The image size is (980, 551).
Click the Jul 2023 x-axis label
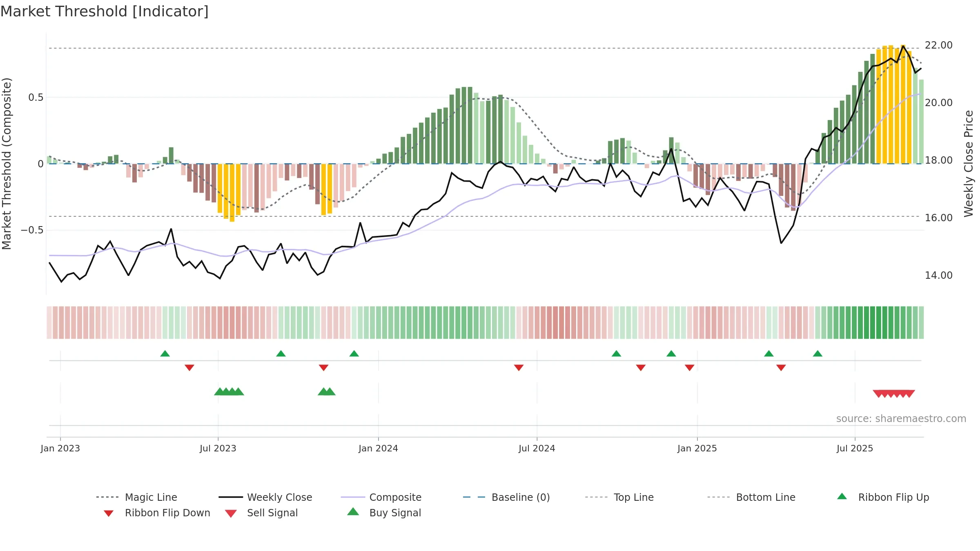218,448
